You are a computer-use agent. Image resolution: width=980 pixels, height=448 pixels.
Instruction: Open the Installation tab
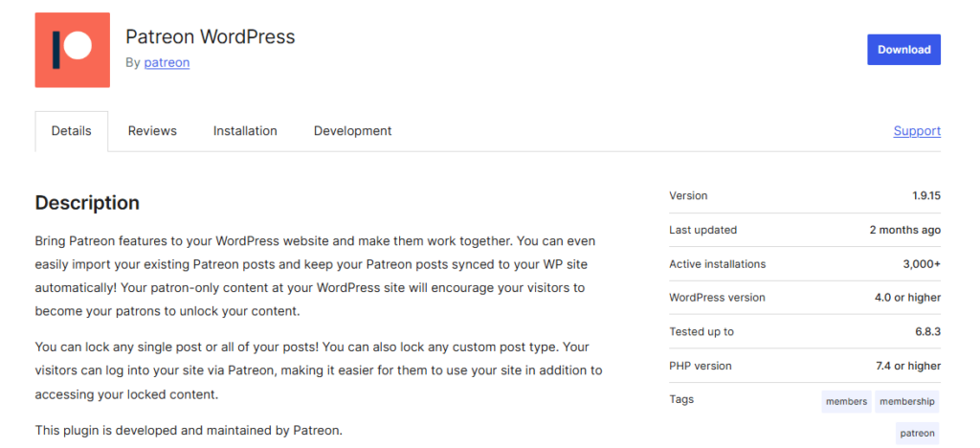click(x=245, y=131)
